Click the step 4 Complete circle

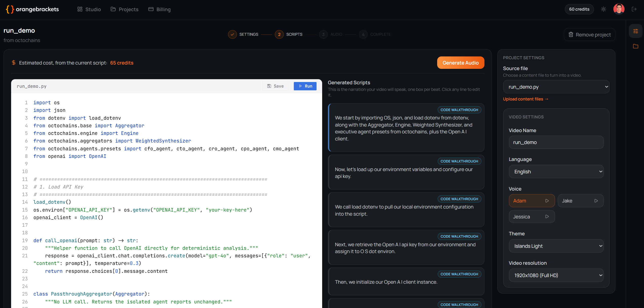(x=363, y=34)
